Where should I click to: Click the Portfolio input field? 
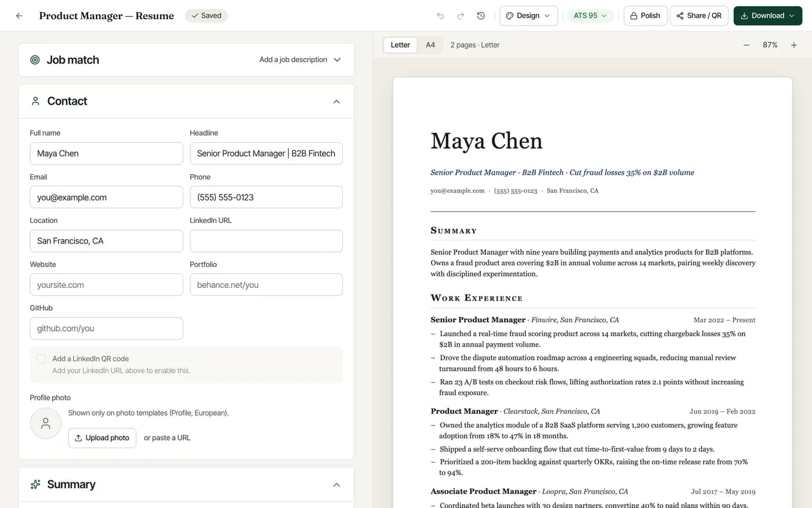pyautogui.click(x=266, y=284)
